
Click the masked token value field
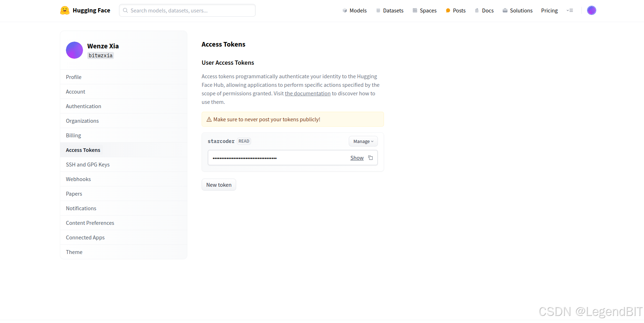293,158
